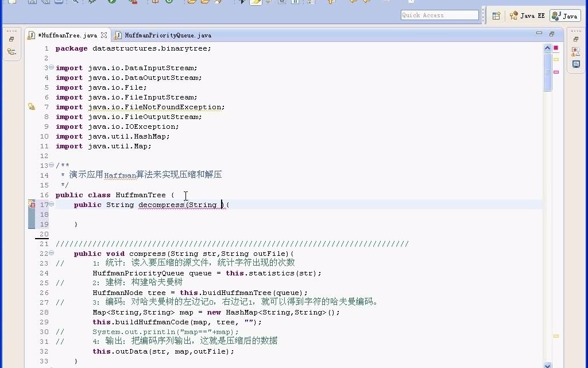
Task: Collapse the compress method fold on line 22
Action: click(x=51, y=253)
